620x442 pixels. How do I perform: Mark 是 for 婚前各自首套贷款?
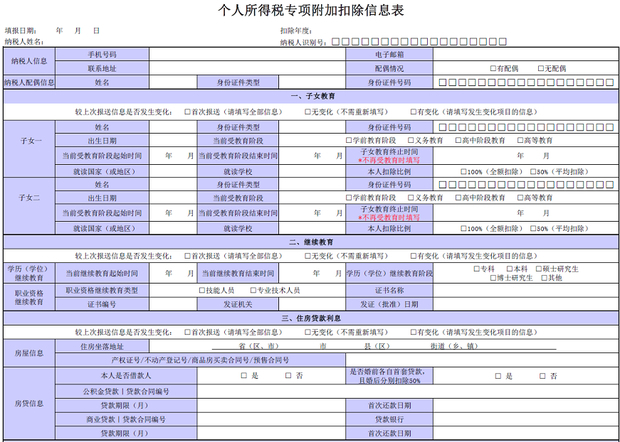click(x=498, y=376)
